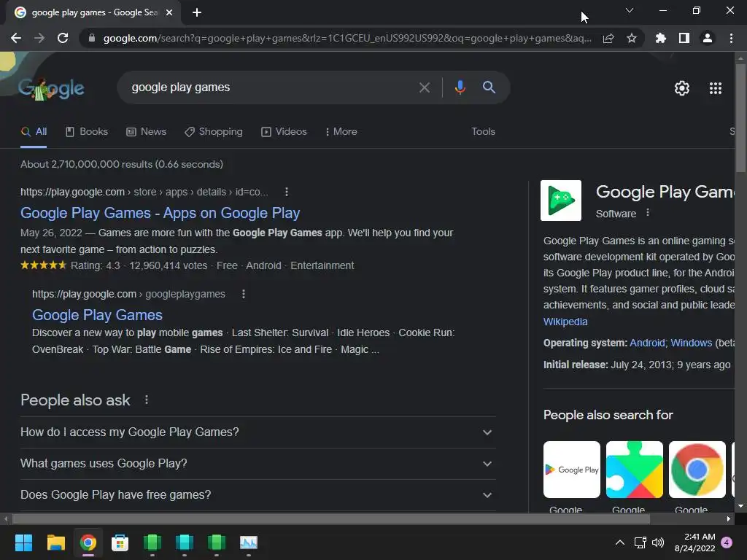Viewport: 747px width, 560px height.
Task: Switch to the Shopping tab
Action: pyautogui.click(x=214, y=132)
